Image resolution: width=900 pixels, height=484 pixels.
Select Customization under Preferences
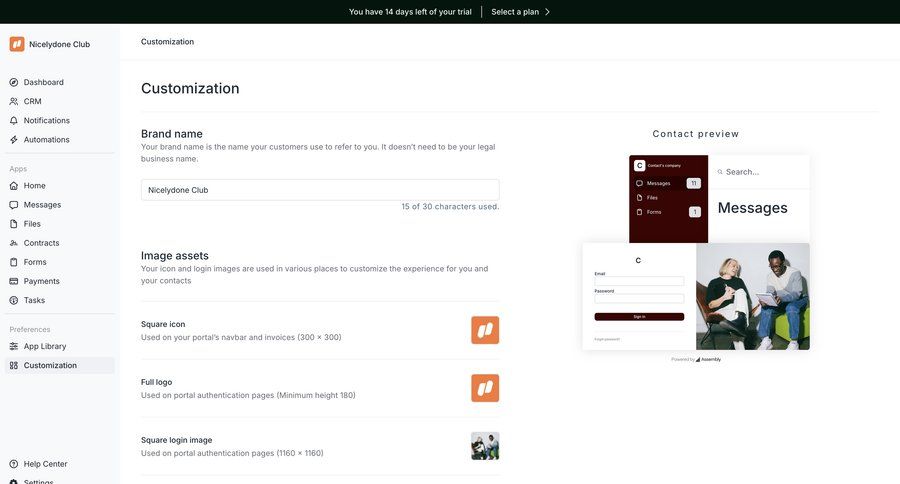[x=60, y=365]
